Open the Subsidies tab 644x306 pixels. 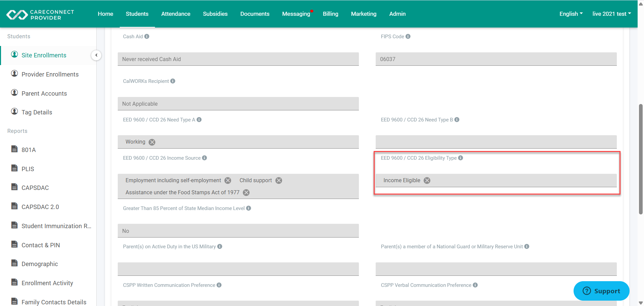coord(215,14)
